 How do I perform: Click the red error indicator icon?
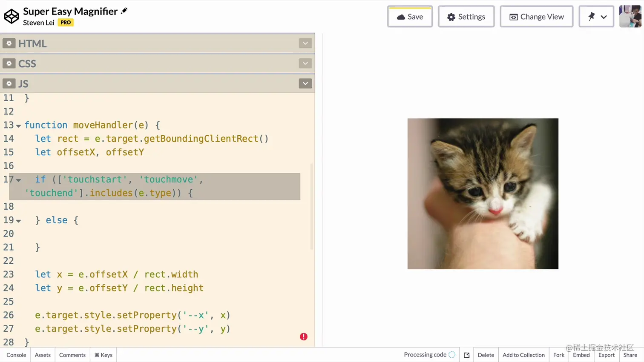[x=304, y=336]
